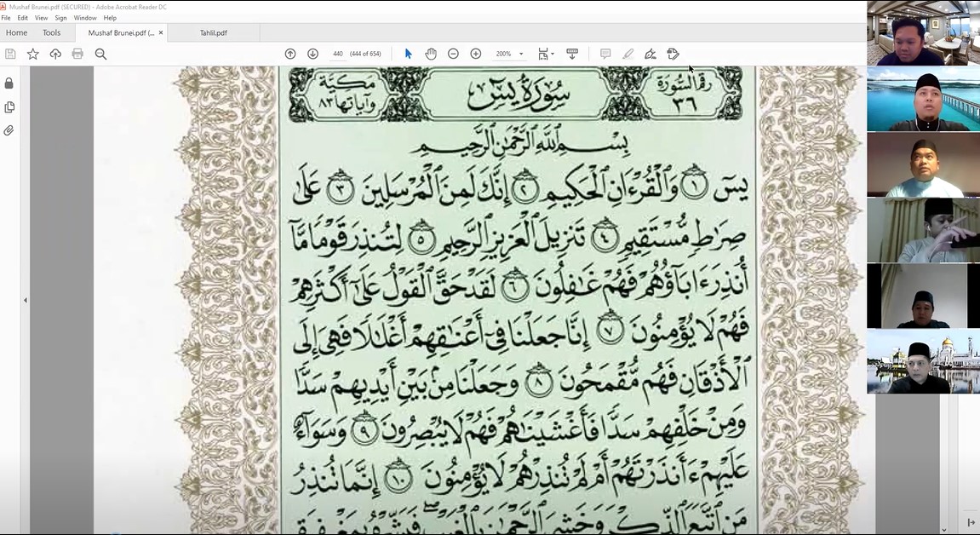980x535 pixels.
Task: Expand the left navigation pane arrow
Action: (25, 301)
